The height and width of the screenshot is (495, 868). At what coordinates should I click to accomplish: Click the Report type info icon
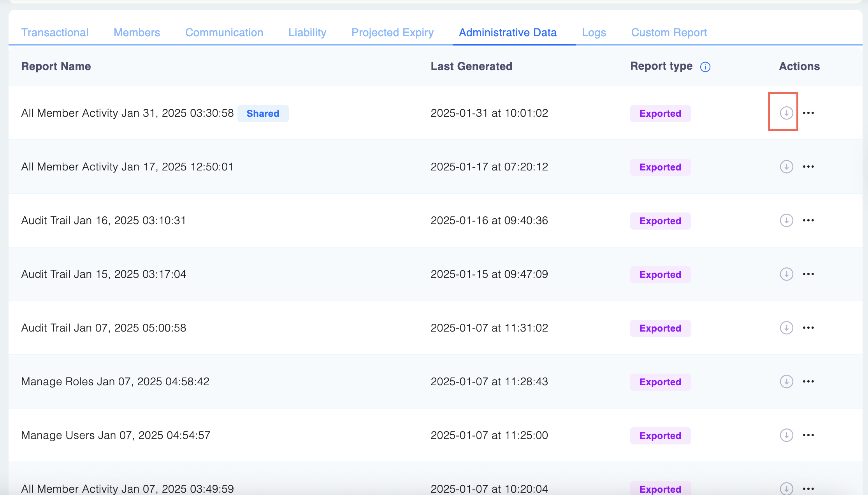tap(705, 67)
